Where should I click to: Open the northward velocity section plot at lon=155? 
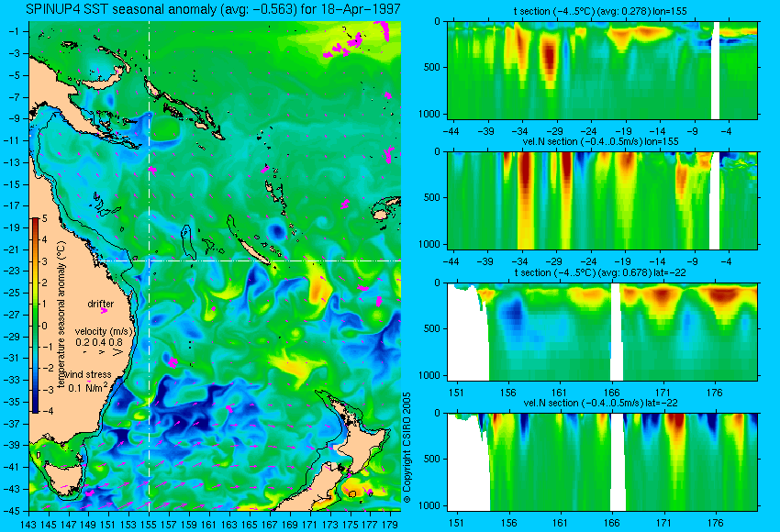coord(602,200)
